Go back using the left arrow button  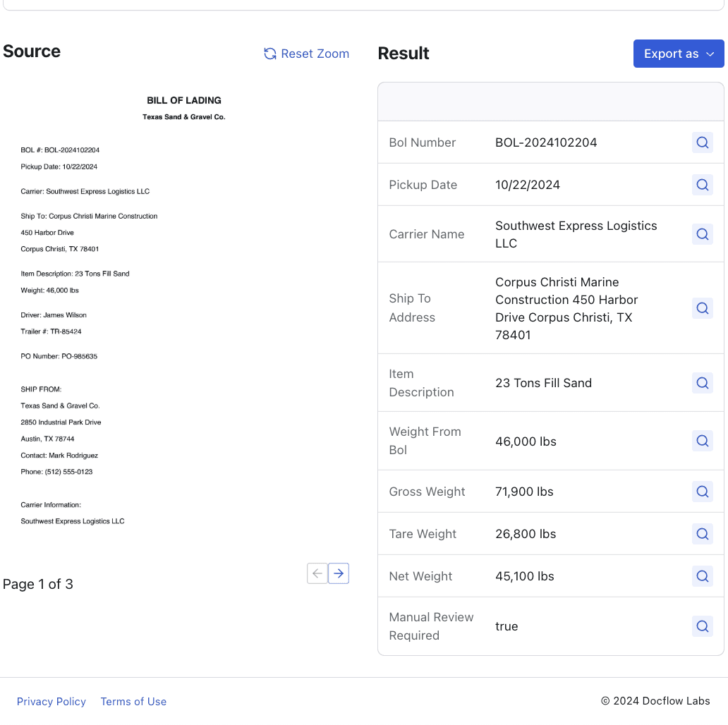coord(317,573)
